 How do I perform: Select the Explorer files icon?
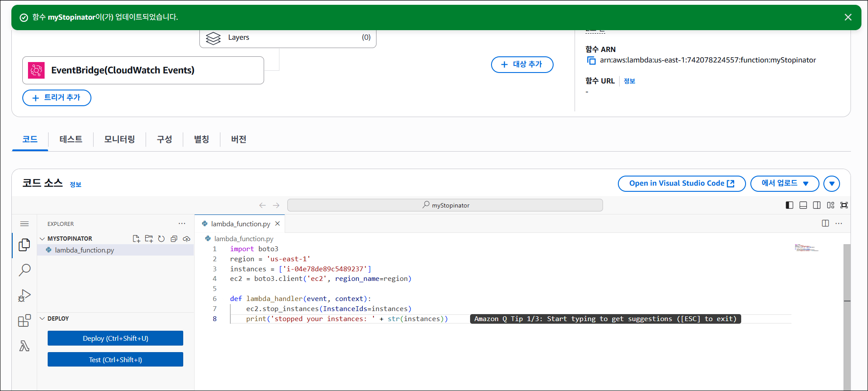[x=24, y=245]
